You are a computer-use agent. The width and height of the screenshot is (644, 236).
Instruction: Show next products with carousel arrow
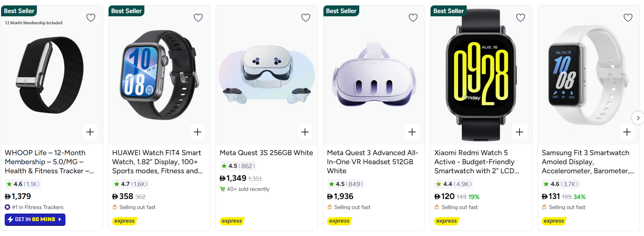point(638,118)
